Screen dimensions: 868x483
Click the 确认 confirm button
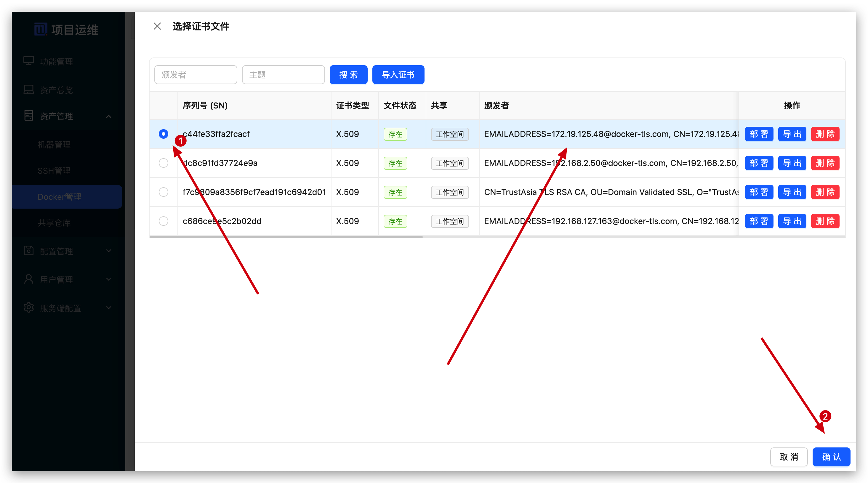tap(831, 457)
